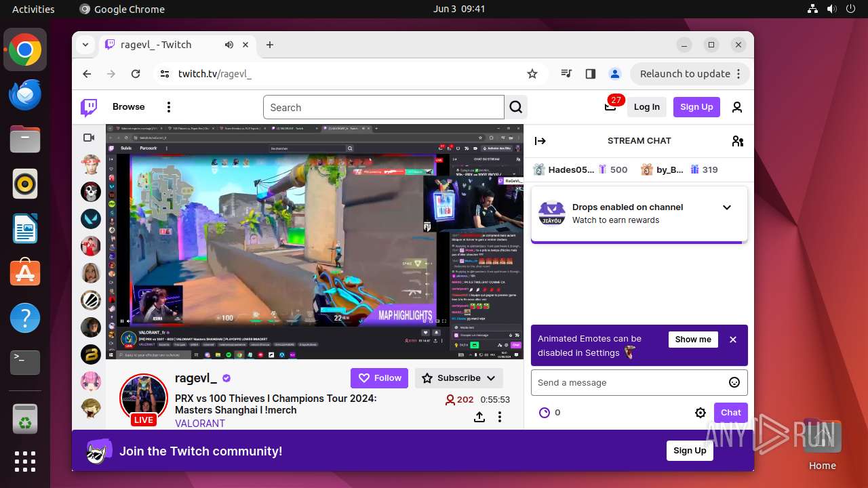868x488 pixels.
Task: Open Thunderbird from the dock
Action: [25, 94]
